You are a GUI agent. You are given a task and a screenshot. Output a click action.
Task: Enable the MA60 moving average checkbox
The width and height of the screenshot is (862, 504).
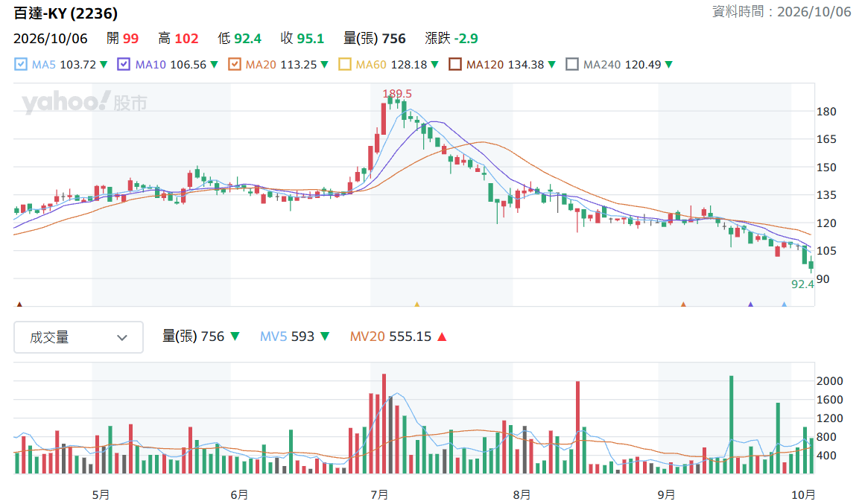click(345, 64)
